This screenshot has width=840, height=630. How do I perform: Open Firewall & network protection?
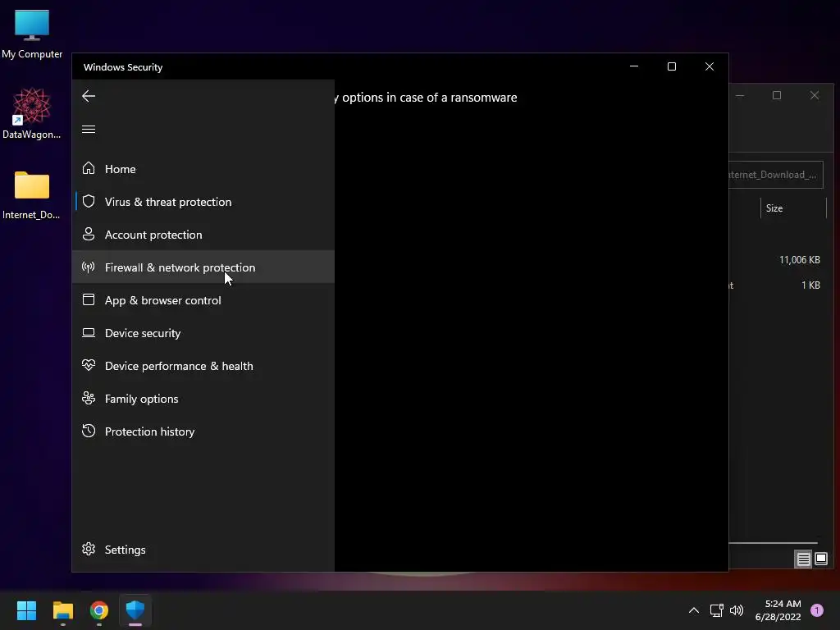(x=203, y=267)
